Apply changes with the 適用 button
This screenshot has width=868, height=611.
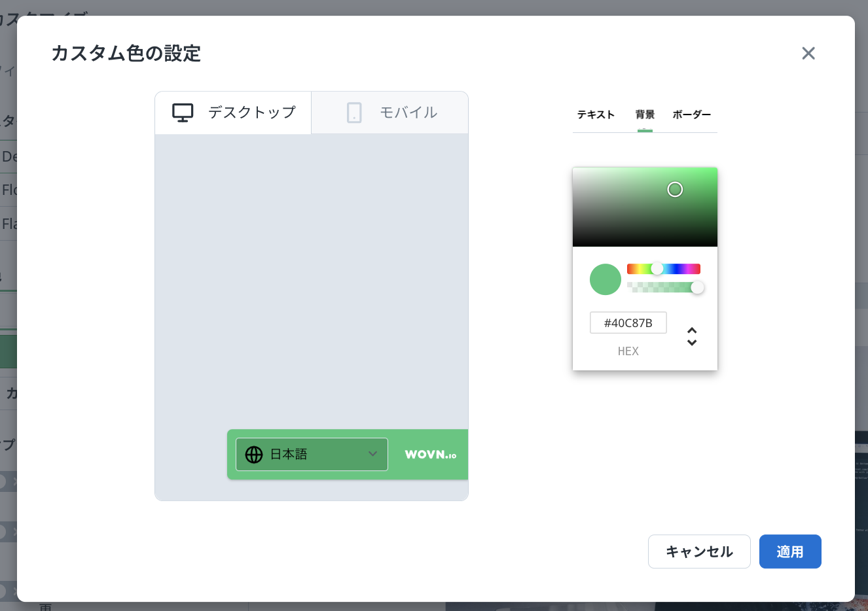(790, 551)
